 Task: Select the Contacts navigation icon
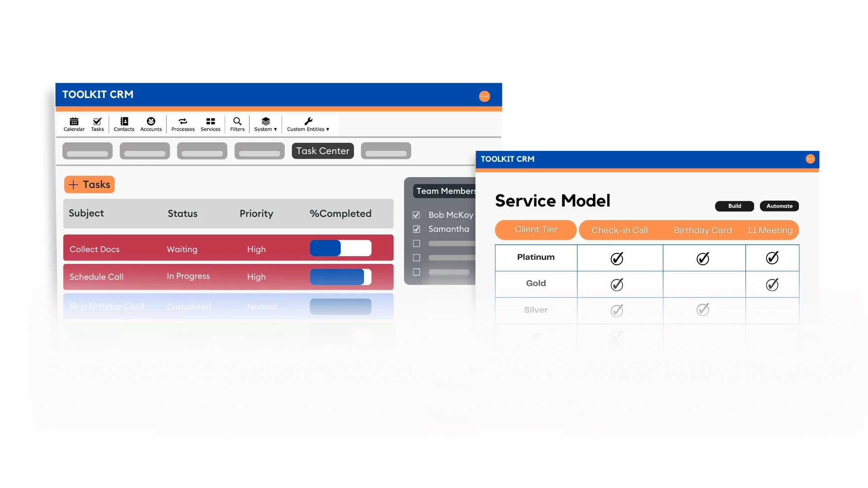point(123,124)
